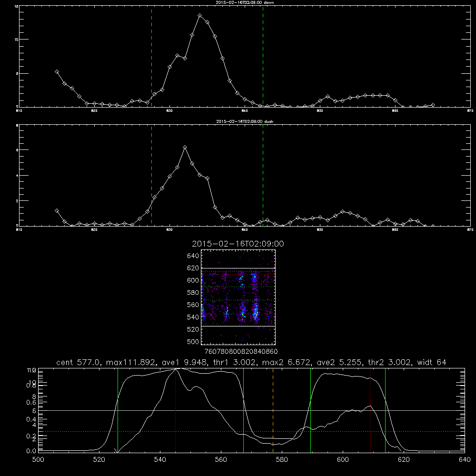Click the orange dashed center line in the bottom plot
This screenshot has height=476, width=476.
click(273, 410)
